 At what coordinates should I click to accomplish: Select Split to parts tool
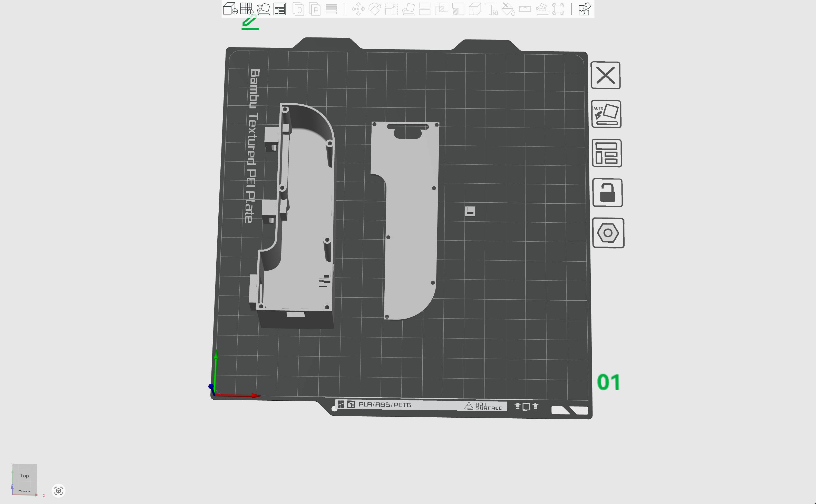pyautogui.click(x=315, y=9)
